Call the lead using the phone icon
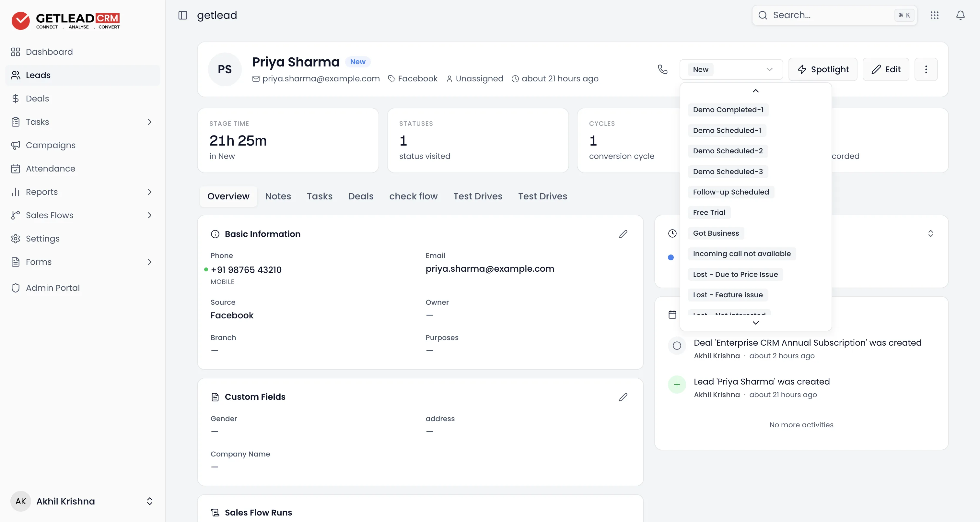Screen dimensions: 980x522 662,69
